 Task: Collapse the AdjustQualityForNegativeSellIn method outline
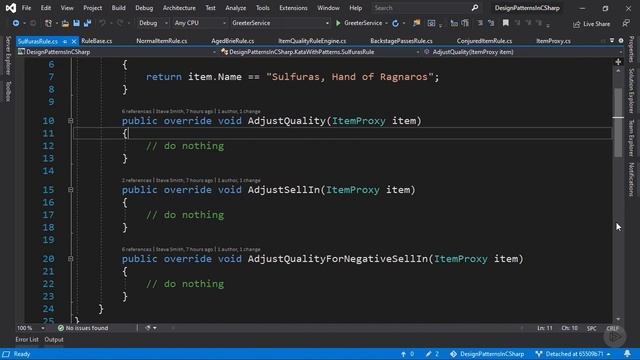pyautogui.click(x=70, y=259)
